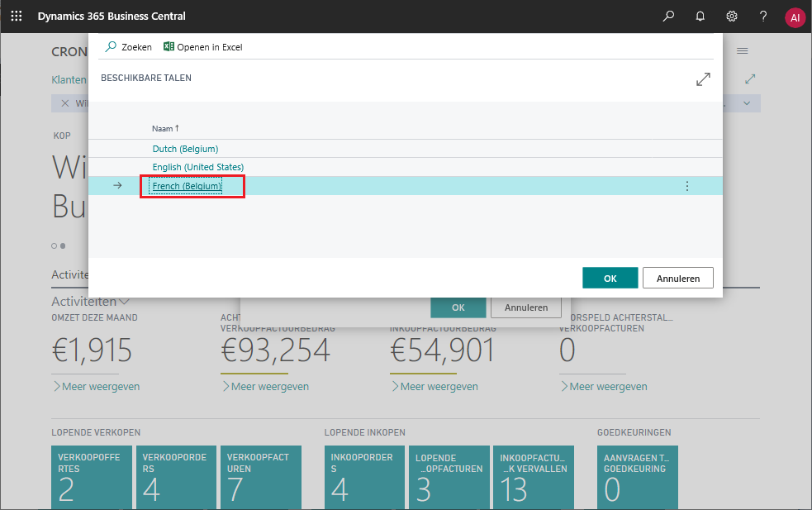Select French (Belgium) language

coord(187,186)
